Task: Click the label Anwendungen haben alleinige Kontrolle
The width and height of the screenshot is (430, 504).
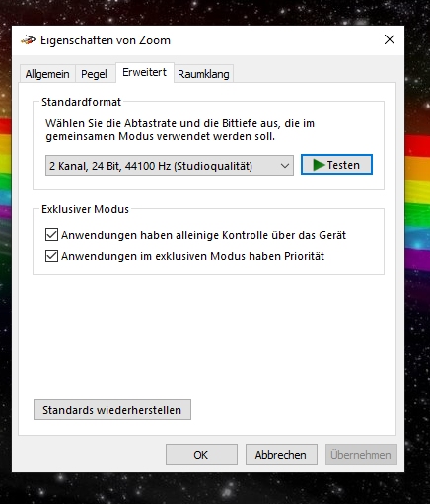Action: 203,235
